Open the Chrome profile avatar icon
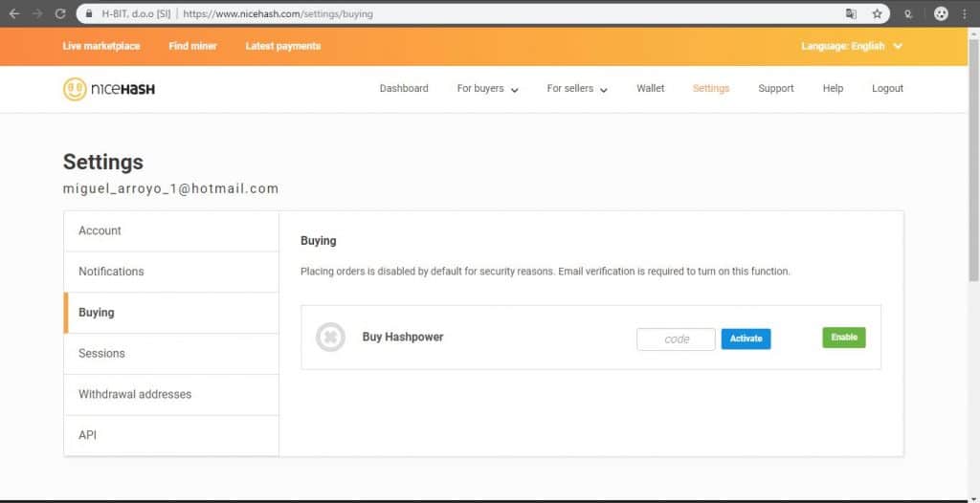 click(x=941, y=13)
